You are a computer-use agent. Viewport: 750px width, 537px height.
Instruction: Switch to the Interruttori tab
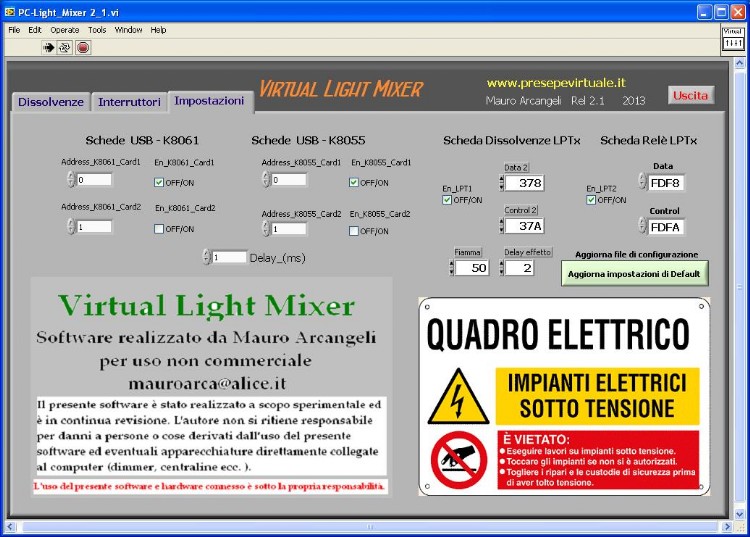129,102
